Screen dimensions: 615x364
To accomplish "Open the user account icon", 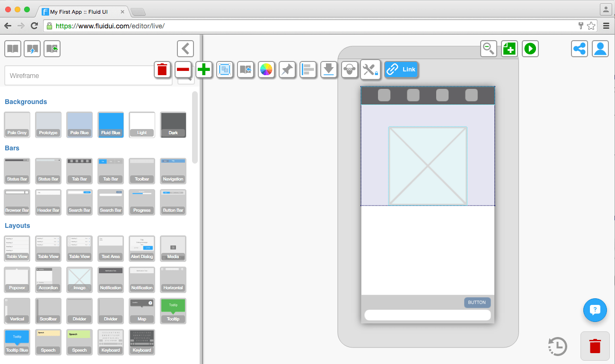I will point(600,49).
